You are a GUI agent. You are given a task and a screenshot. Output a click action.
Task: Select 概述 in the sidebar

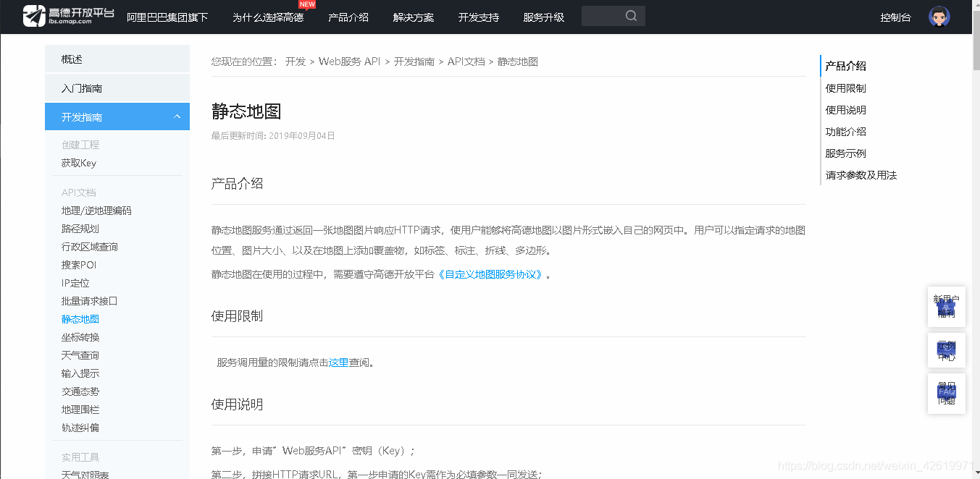(x=117, y=59)
